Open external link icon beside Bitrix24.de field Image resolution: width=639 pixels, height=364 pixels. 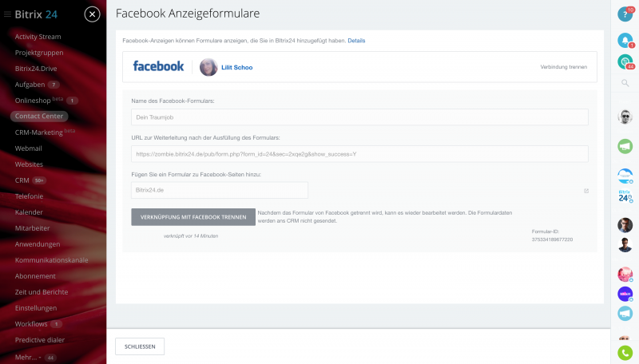coord(586,191)
